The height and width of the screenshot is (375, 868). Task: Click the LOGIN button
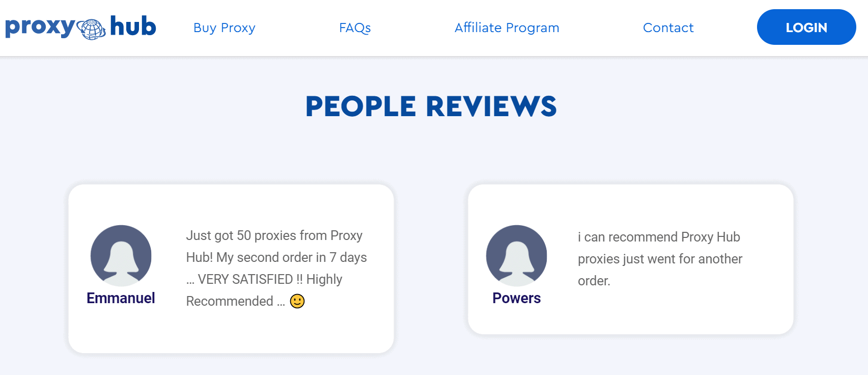tap(806, 27)
